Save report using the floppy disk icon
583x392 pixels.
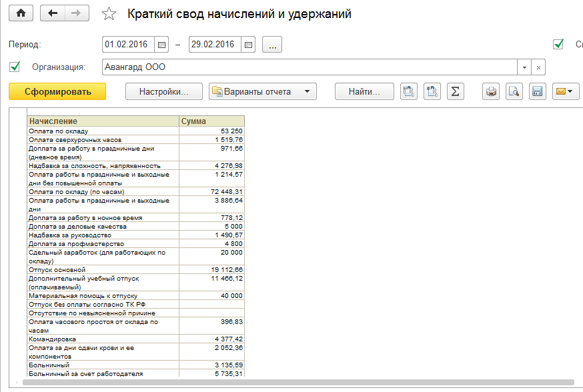click(537, 91)
